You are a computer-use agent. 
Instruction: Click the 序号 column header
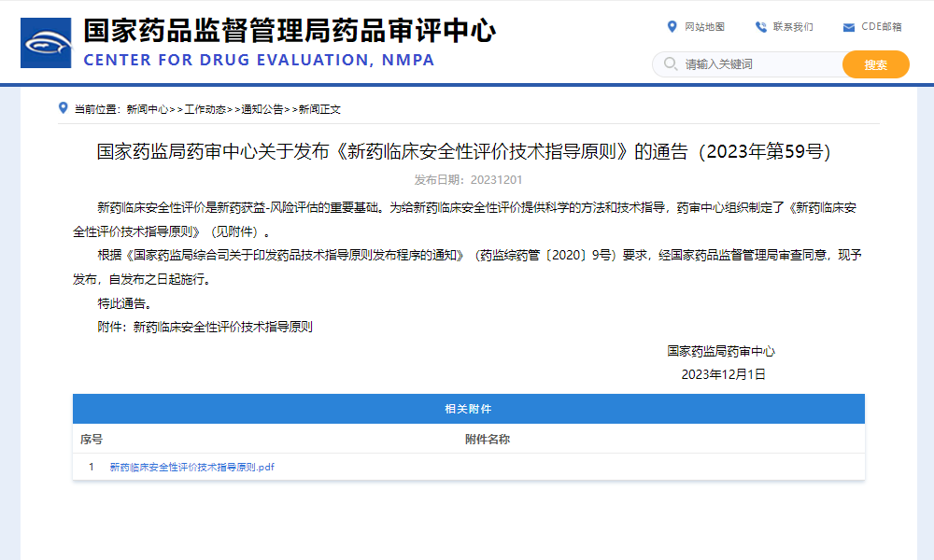click(92, 440)
